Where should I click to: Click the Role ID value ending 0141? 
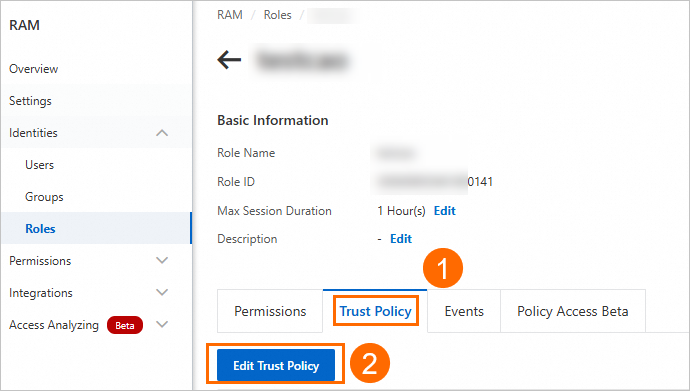tap(435, 182)
